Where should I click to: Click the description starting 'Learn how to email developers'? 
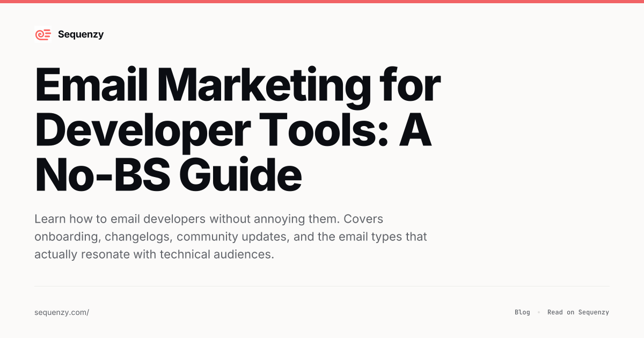tap(231, 237)
